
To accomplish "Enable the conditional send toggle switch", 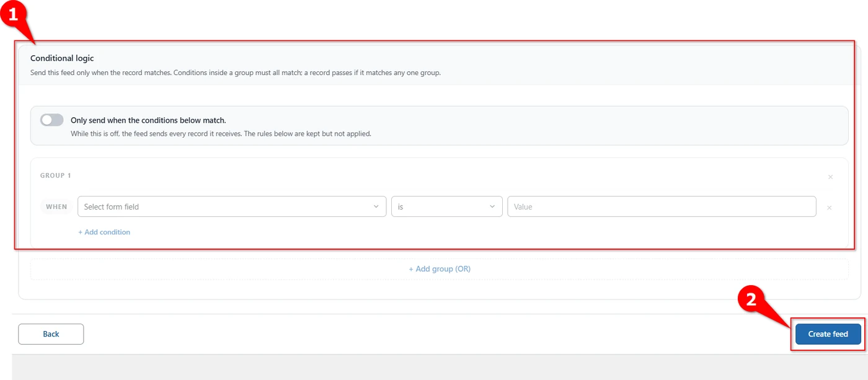I will (x=52, y=120).
